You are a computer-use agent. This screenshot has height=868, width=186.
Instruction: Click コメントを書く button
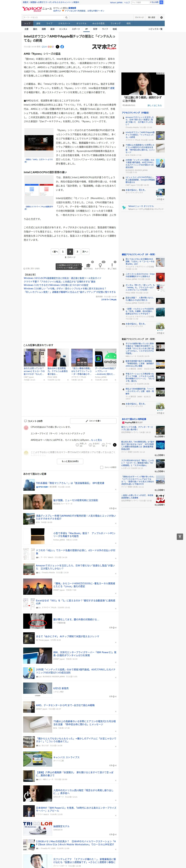coord(93,421)
